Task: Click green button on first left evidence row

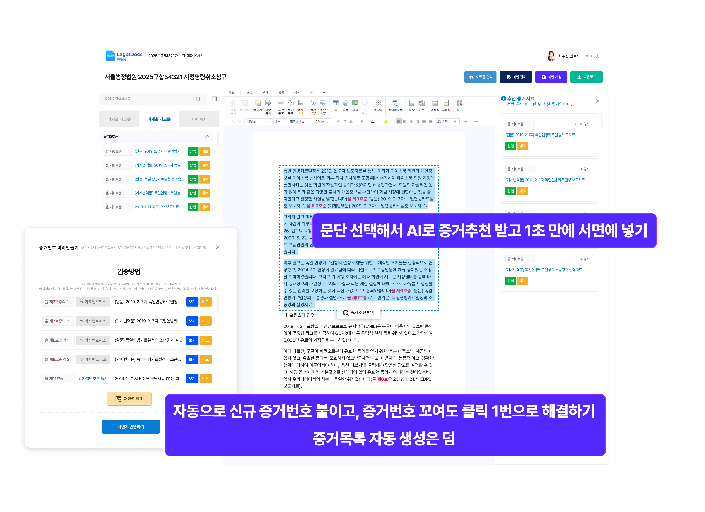Action: (192, 151)
